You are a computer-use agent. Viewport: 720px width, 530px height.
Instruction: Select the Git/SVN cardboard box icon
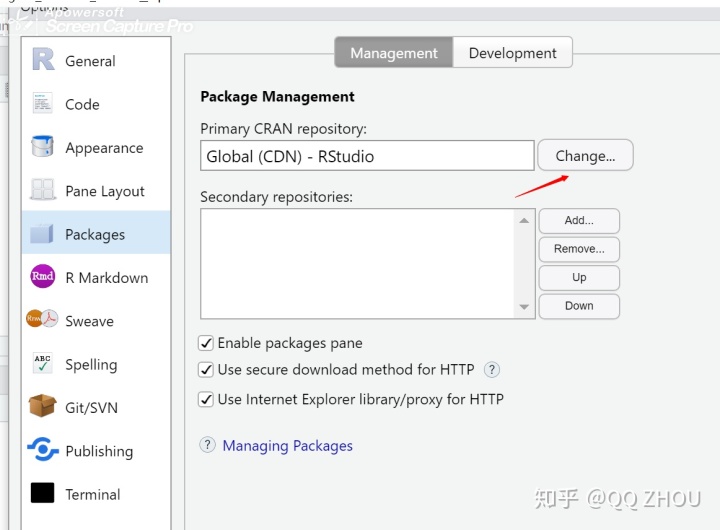pyautogui.click(x=42, y=406)
